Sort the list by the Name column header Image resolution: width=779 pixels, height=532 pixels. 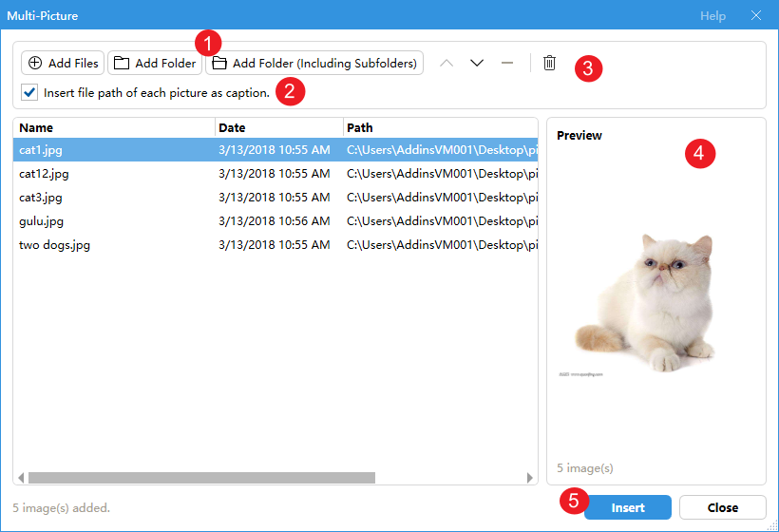(x=114, y=127)
